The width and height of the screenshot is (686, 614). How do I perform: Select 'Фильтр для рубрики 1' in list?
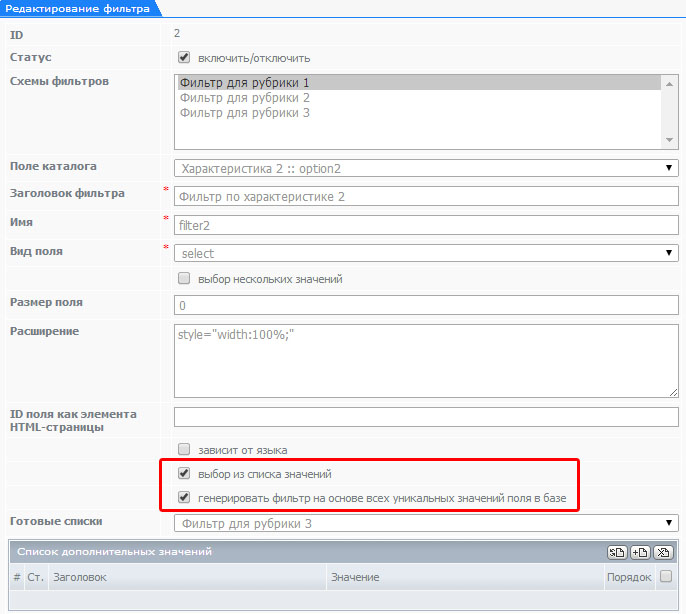(244, 83)
